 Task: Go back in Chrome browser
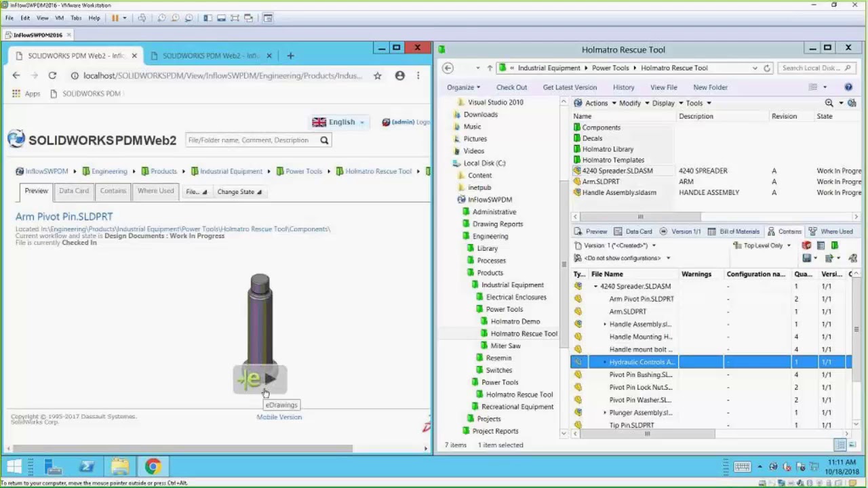pos(16,76)
